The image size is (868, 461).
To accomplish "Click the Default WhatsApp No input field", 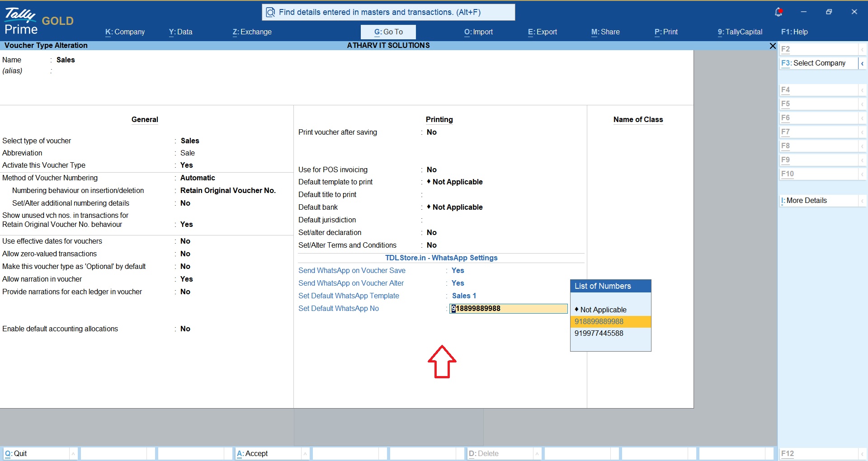I will point(509,308).
